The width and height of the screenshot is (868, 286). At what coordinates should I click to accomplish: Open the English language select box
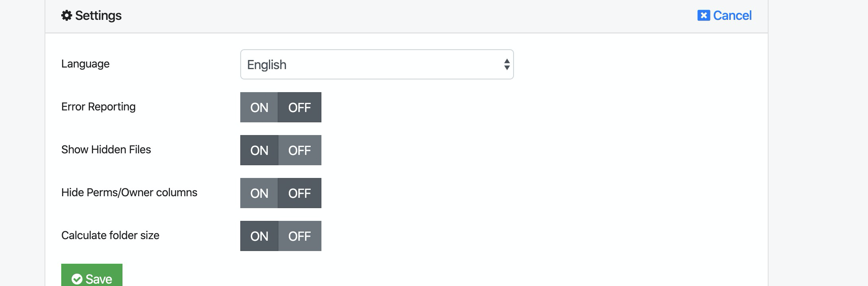(377, 64)
